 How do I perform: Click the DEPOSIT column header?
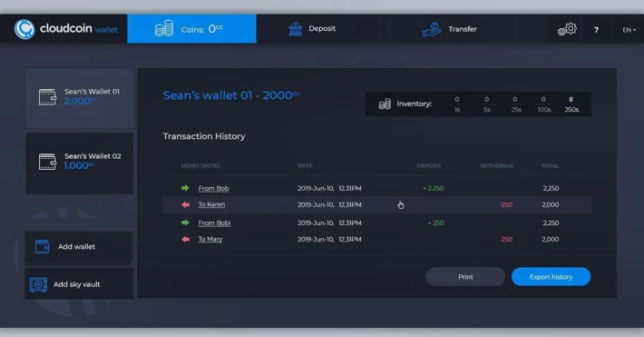coord(429,166)
